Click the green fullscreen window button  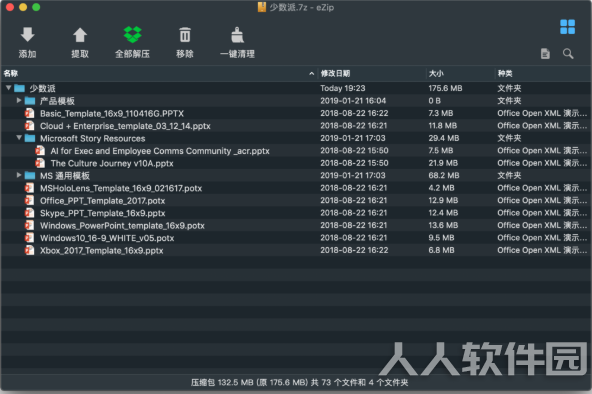(36, 7)
